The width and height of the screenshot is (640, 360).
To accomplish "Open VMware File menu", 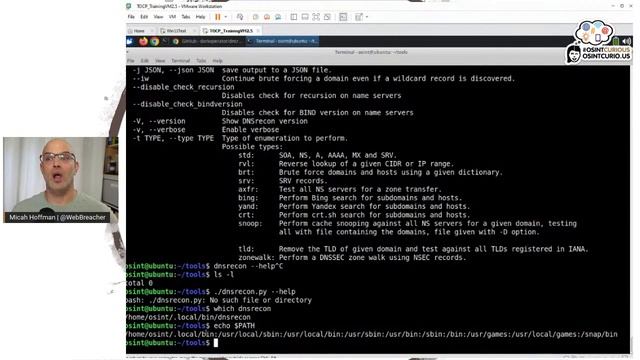I will [131, 17].
